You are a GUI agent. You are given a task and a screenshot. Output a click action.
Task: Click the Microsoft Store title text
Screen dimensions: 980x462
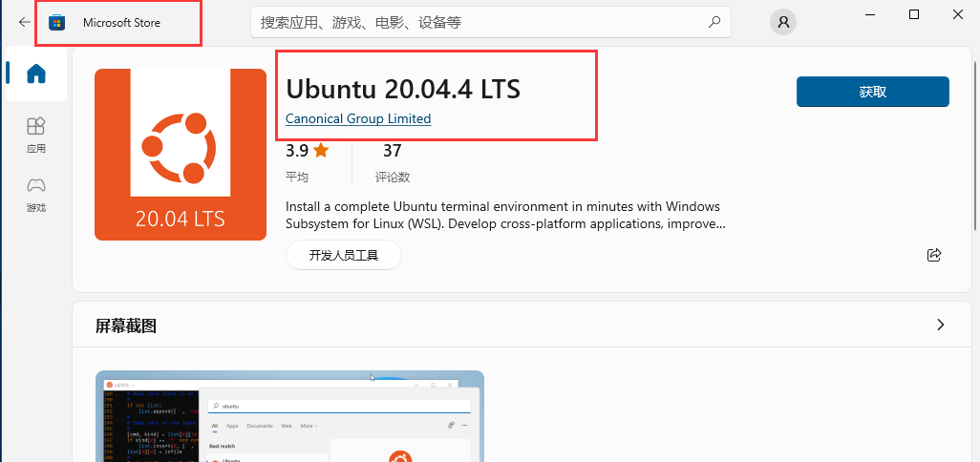[x=122, y=23]
